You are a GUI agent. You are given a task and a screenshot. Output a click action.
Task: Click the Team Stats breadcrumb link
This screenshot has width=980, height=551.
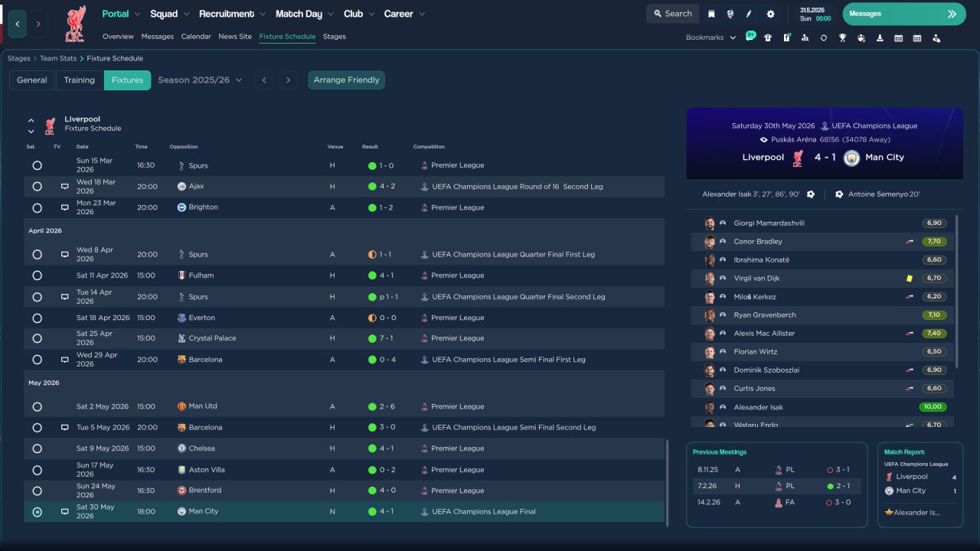click(58, 58)
